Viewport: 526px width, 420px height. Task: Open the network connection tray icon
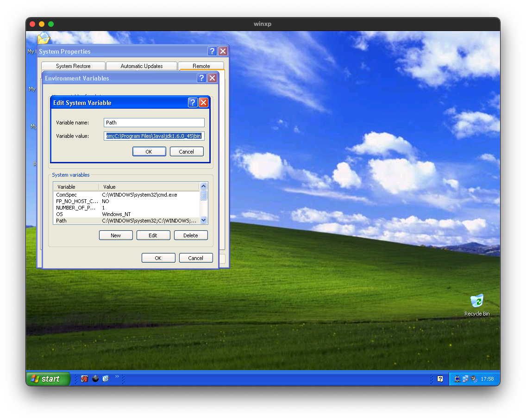click(x=457, y=379)
